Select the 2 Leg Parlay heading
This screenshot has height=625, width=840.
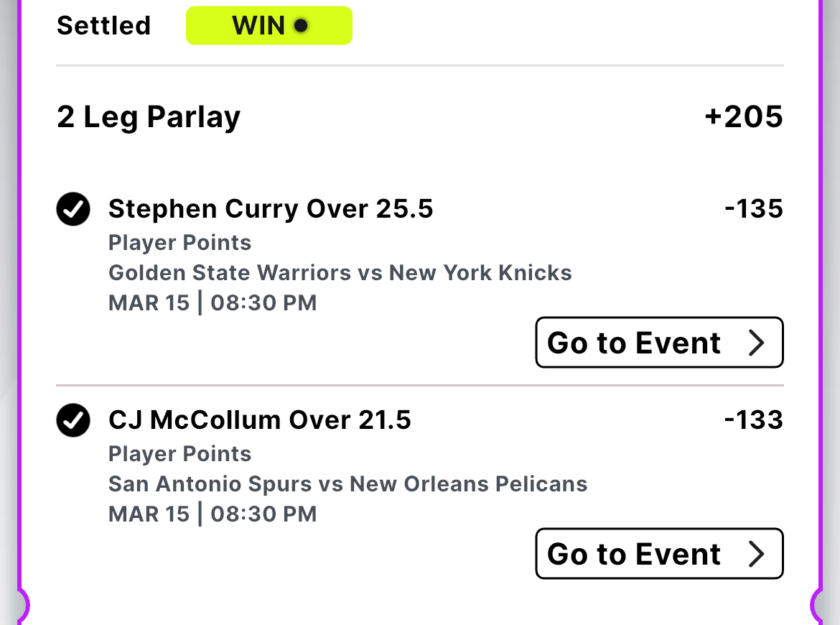[149, 117]
